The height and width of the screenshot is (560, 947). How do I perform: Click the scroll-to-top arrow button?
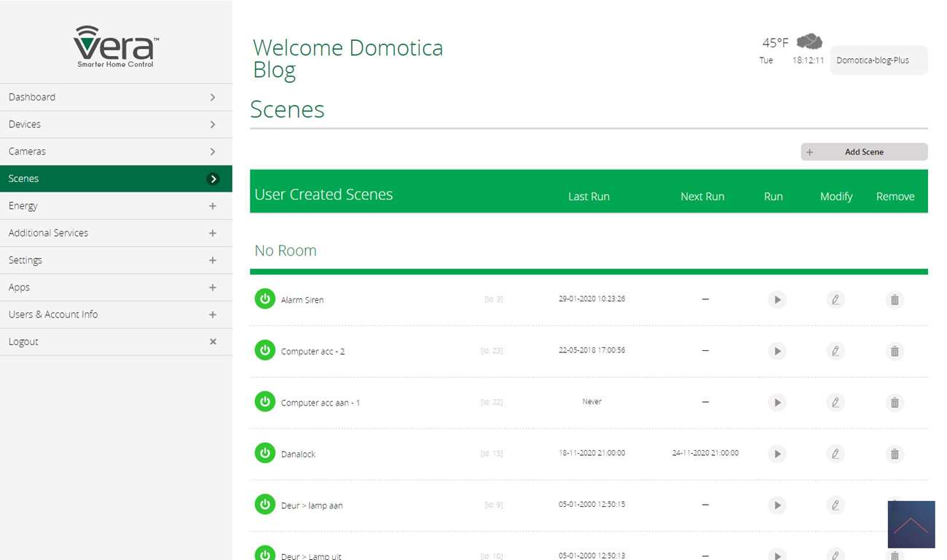coord(911,524)
